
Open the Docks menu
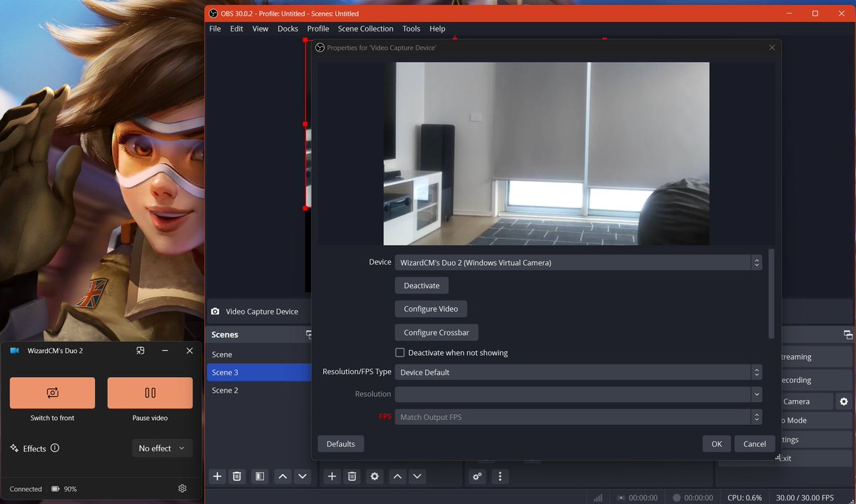point(287,29)
